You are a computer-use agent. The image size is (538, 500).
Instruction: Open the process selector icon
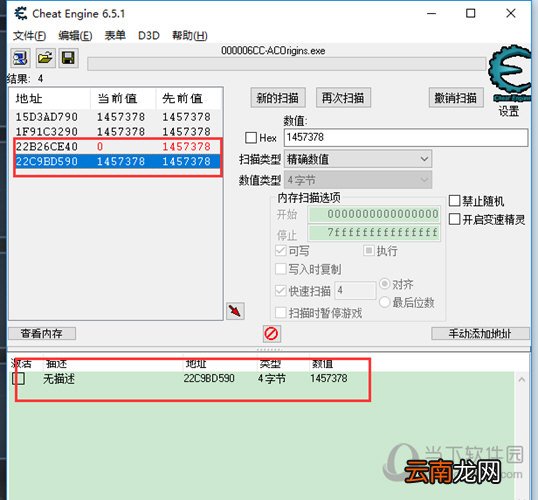pyautogui.click(x=20, y=58)
